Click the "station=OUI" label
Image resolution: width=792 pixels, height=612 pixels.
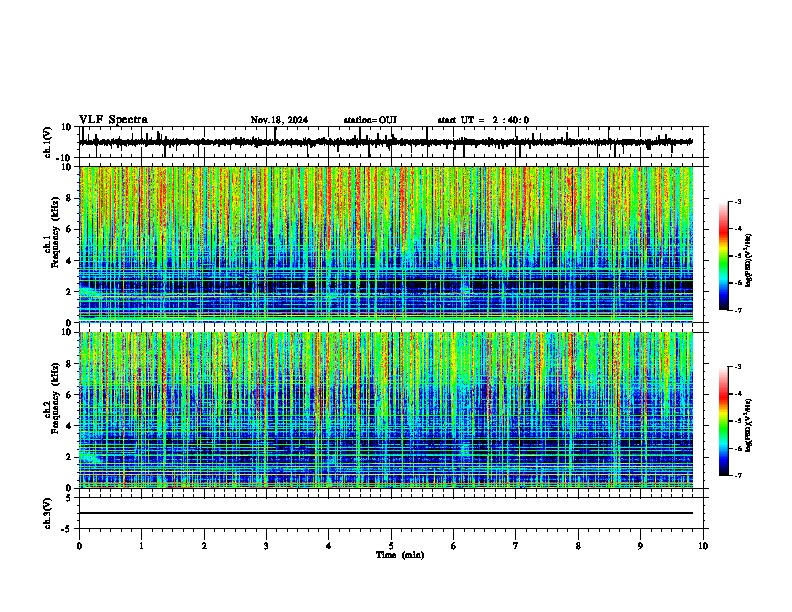tap(370, 120)
